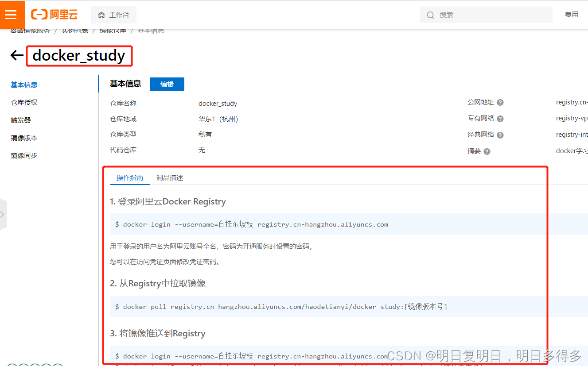Click 实例列表 breadcrumb link
Viewport: 588px width, 366px height.
tap(75, 31)
